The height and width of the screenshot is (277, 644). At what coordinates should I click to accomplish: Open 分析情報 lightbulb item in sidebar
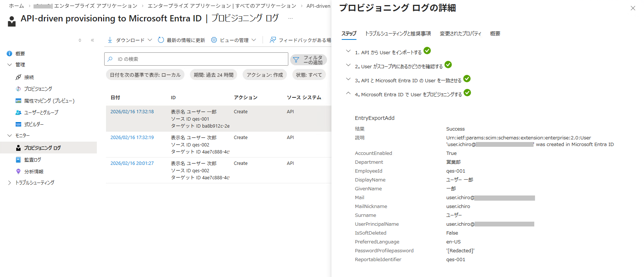pos(34,172)
